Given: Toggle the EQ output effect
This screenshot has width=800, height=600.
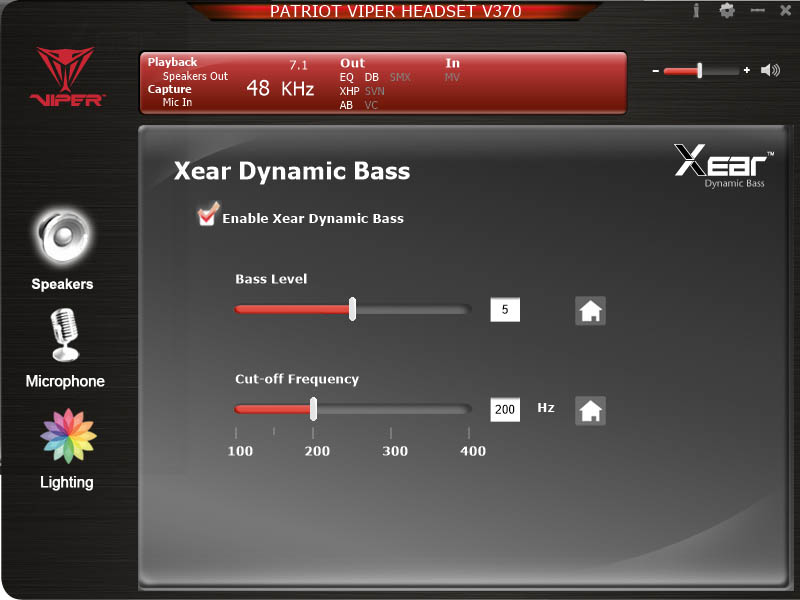Looking at the screenshot, I should pyautogui.click(x=346, y=78).
